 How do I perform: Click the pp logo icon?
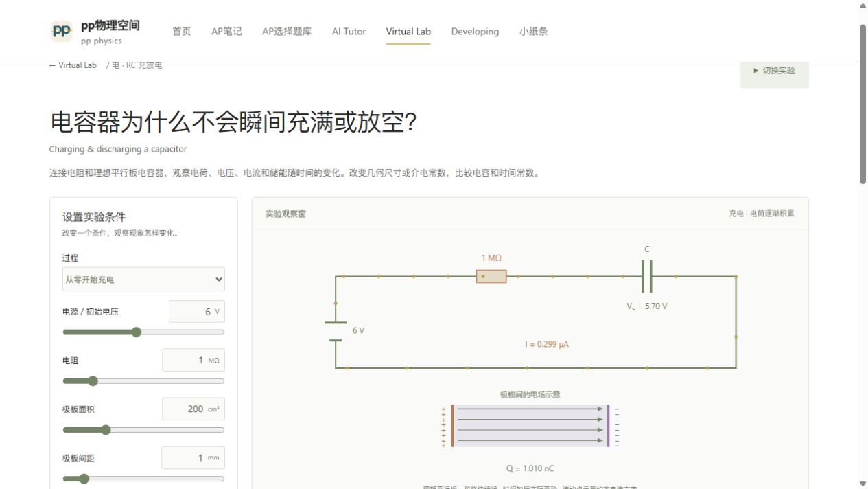(62, 31)
